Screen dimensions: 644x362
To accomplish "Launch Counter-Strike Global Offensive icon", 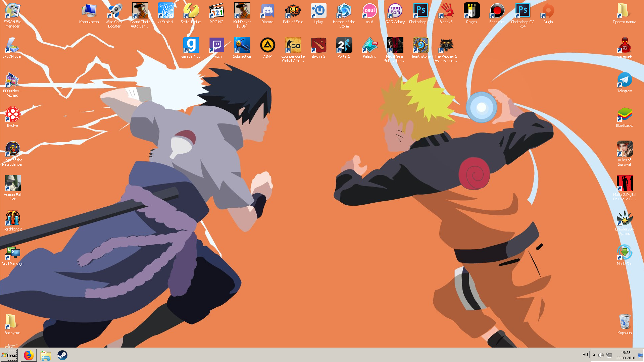I will click(293, 50).
